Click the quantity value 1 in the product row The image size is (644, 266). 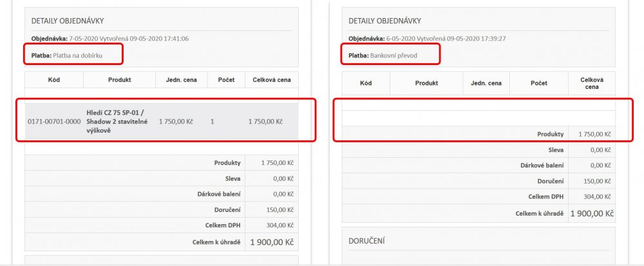coord(212,121)
